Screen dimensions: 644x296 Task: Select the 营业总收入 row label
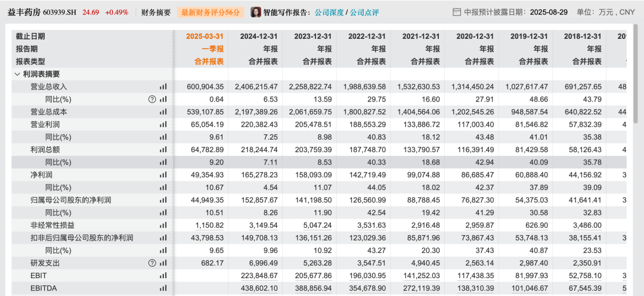click(49, 87)
